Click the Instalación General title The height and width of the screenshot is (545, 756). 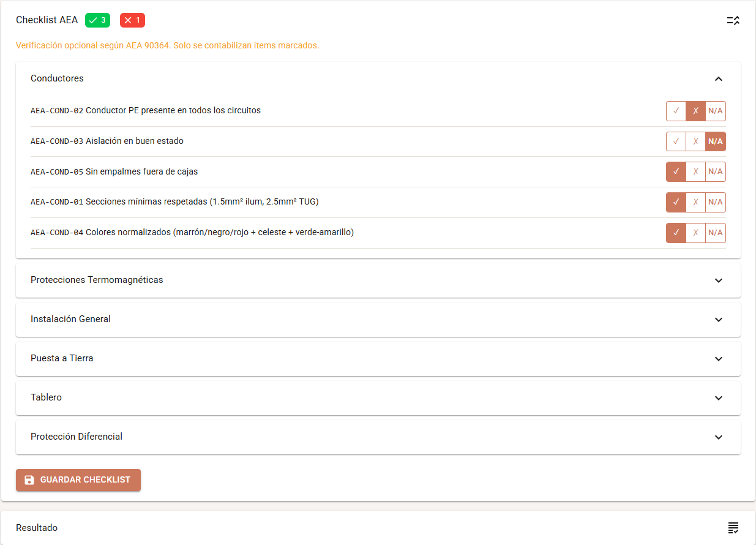[70, 319]
